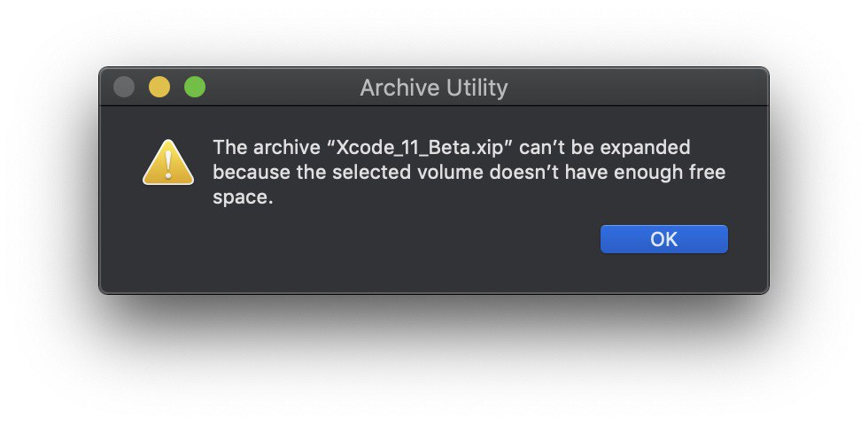Click the yellow warning triangle icon
Image resolution: width=868 pixels, height=425 pixels.
click(168, 162)
